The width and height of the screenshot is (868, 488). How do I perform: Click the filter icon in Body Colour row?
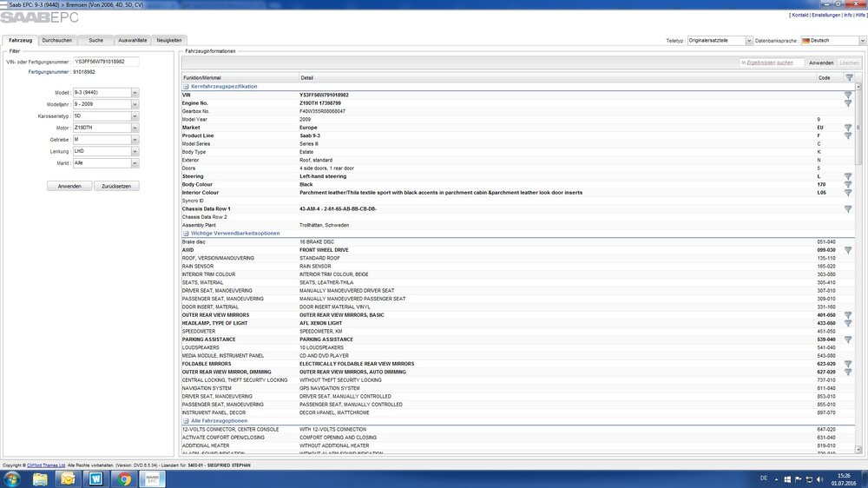click(847, 185)
